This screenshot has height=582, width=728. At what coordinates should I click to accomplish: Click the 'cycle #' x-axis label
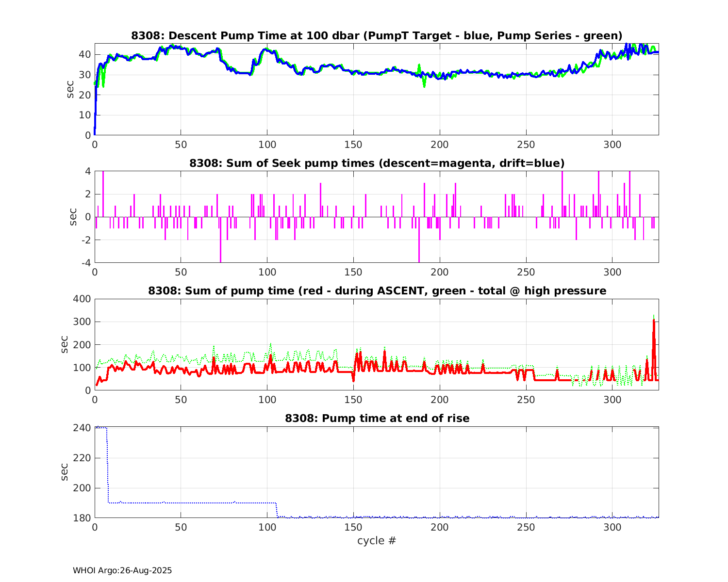(x=377, y=540)
